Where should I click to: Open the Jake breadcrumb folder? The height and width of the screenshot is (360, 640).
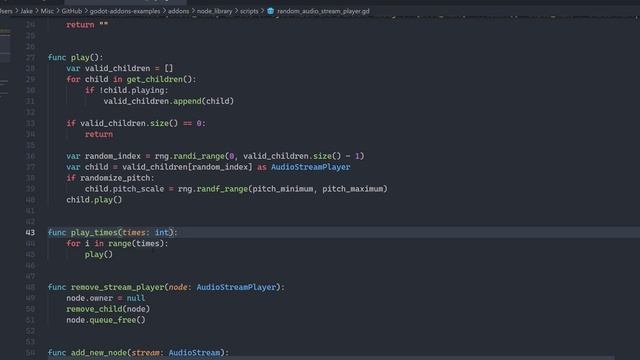26,11
